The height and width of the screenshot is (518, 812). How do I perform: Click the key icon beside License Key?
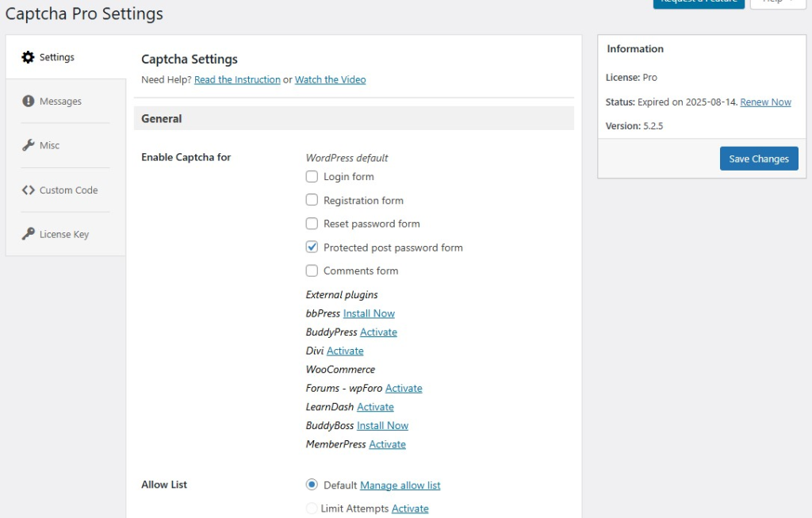point(28,234)
